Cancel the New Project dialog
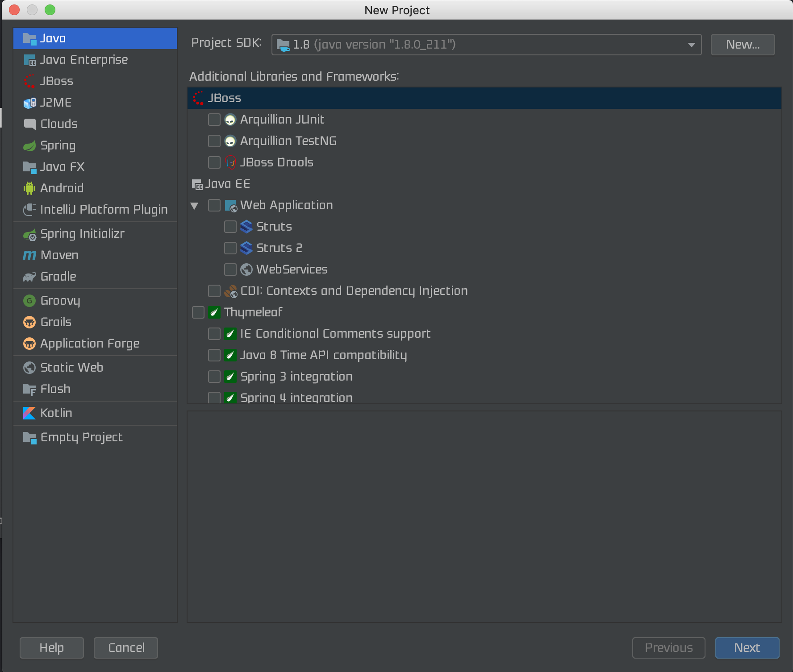Screen dimensions: 793x672 [126, 648]
